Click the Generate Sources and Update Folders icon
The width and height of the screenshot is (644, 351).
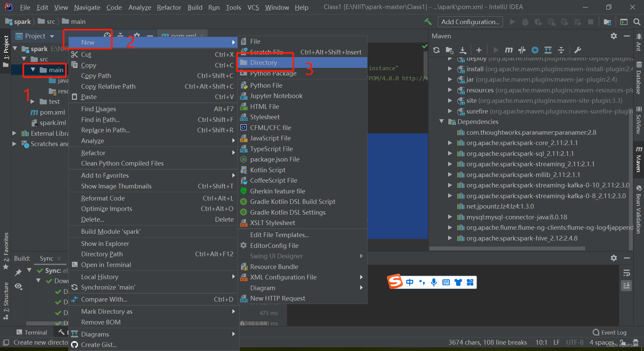449,50
